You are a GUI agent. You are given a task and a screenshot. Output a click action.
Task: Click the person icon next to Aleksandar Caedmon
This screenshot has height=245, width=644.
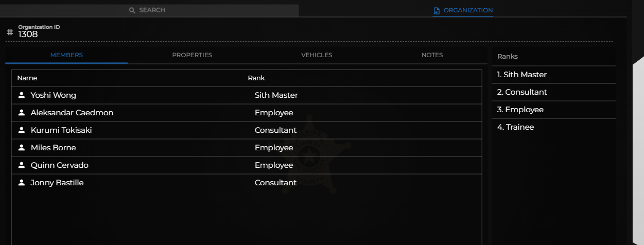(22, 113)
